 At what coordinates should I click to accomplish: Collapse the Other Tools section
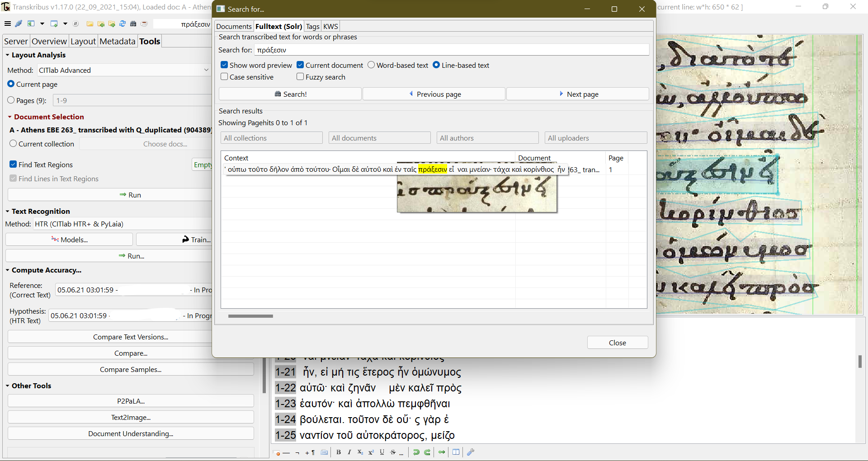(7, 386)
